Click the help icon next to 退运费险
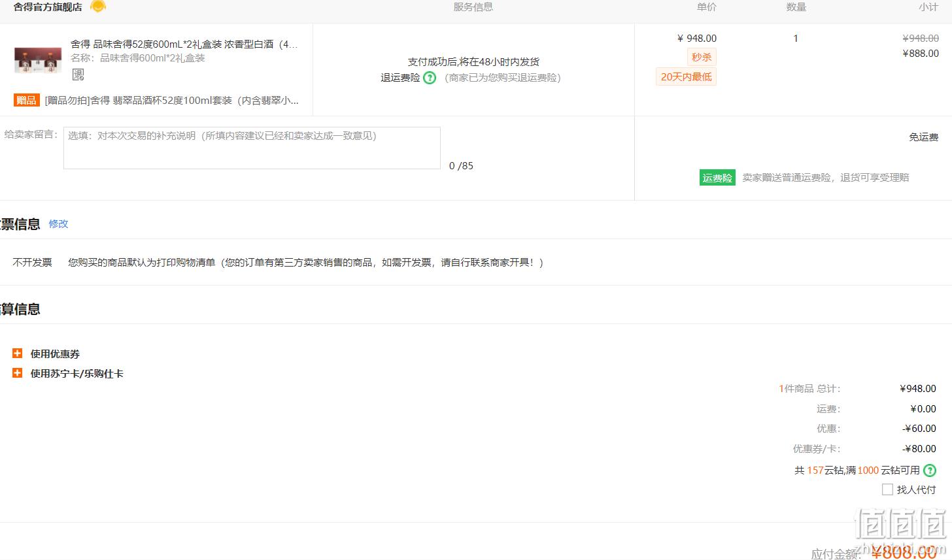 tap(430, 78)
